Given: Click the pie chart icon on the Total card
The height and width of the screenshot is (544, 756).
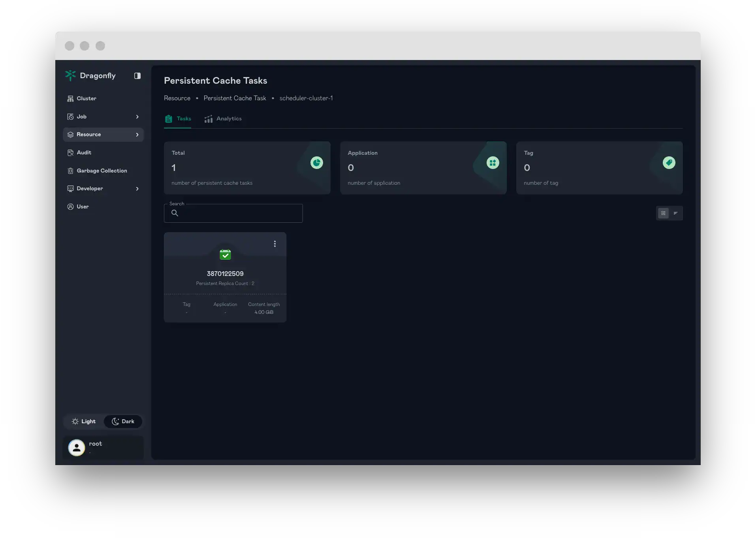Looking at the screenshot, I should (x=317, y=163).
